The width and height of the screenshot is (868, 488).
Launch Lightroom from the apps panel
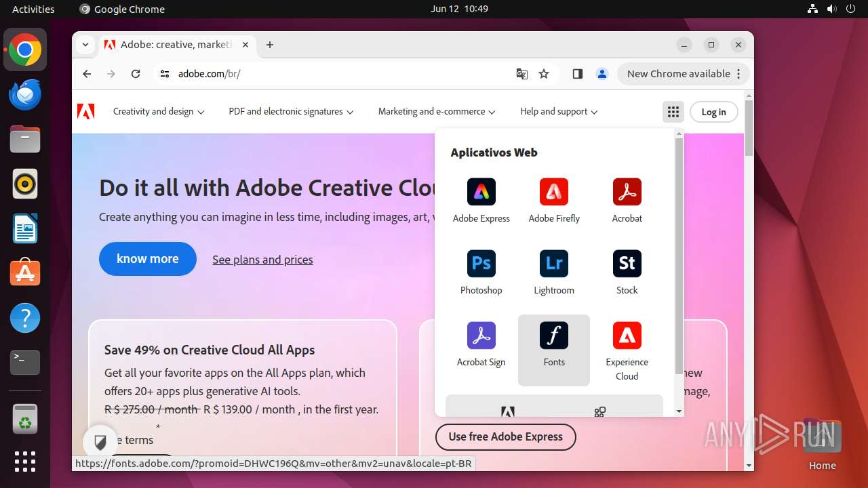pos(554,272)
